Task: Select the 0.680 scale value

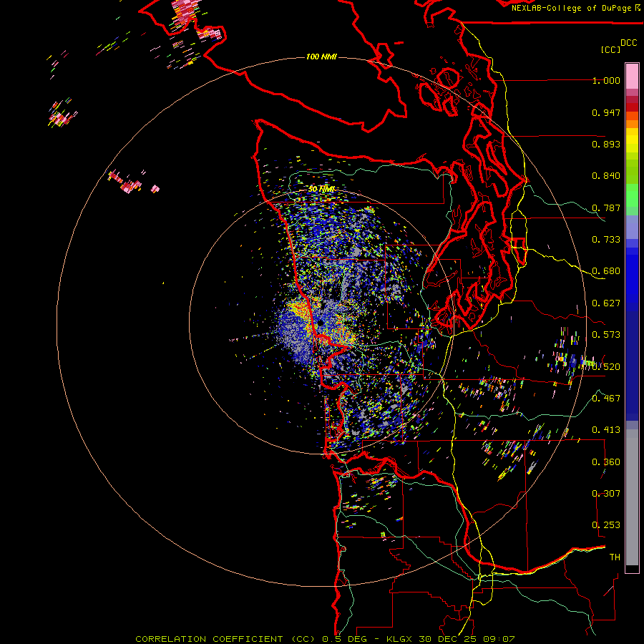Action: tap(606, 271)
